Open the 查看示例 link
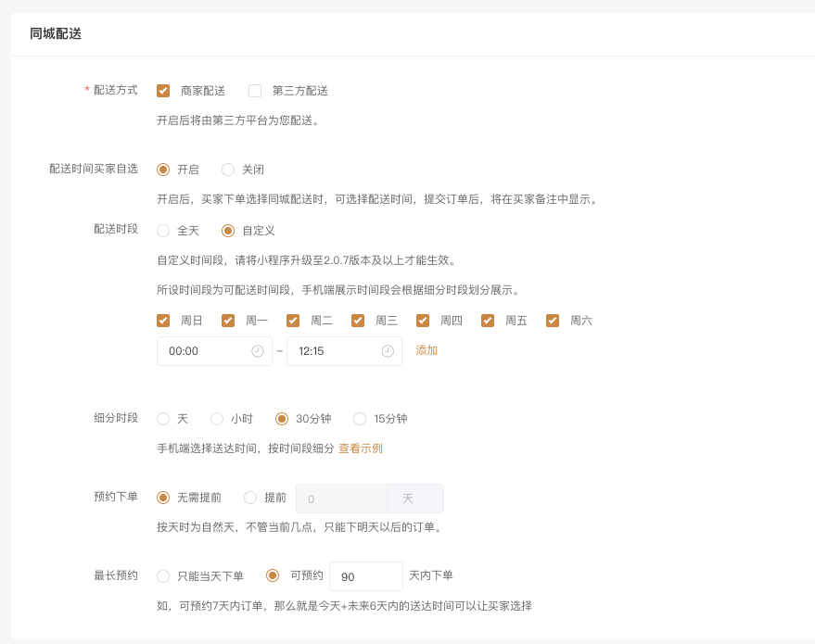815x644 pixels. (x=361, y=448)
